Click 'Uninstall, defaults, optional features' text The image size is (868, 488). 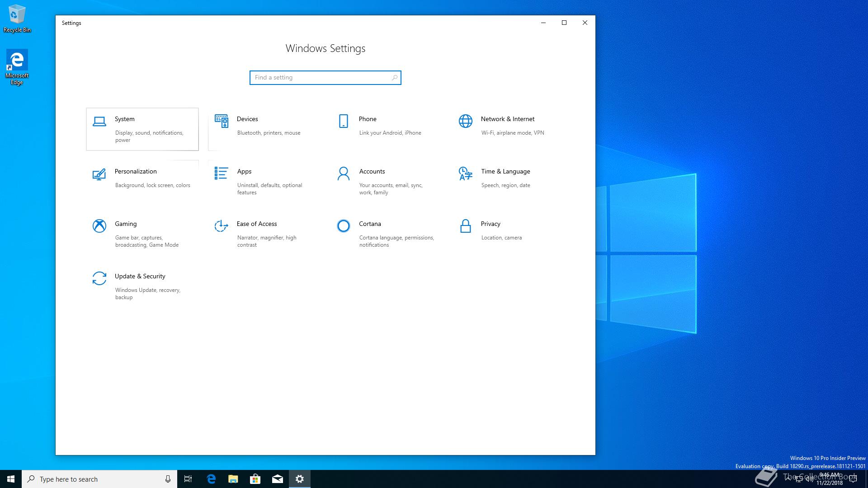[x=270, y=189]
